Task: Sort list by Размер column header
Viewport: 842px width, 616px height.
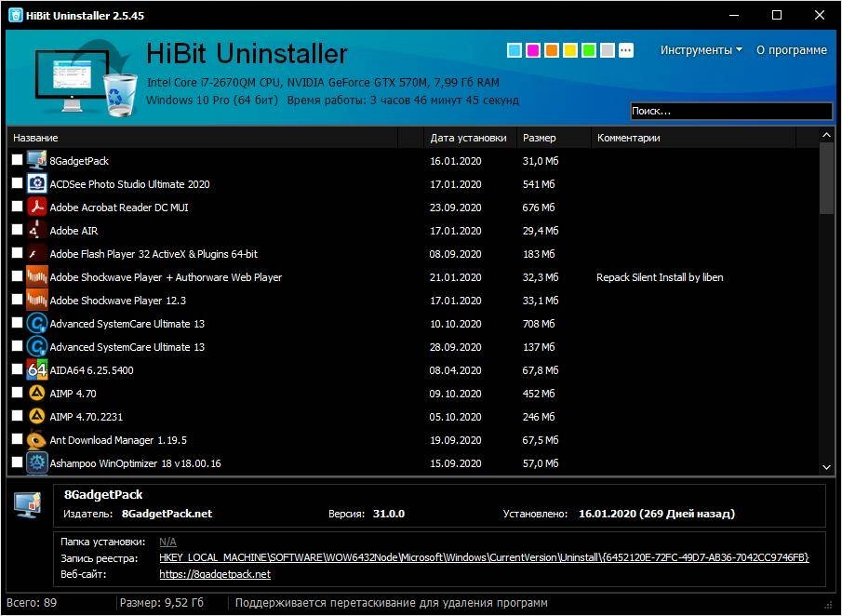Action: click(554, 138)
